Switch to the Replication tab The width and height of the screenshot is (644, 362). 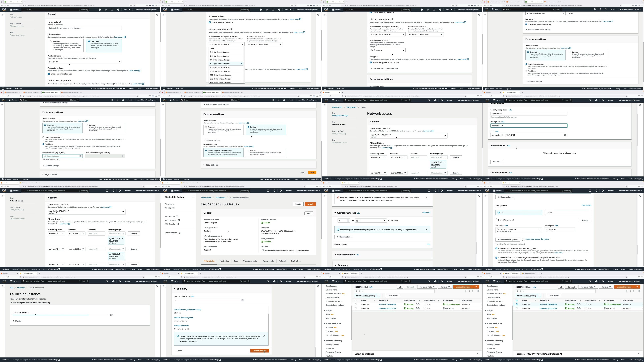click(x=296, y=261)
